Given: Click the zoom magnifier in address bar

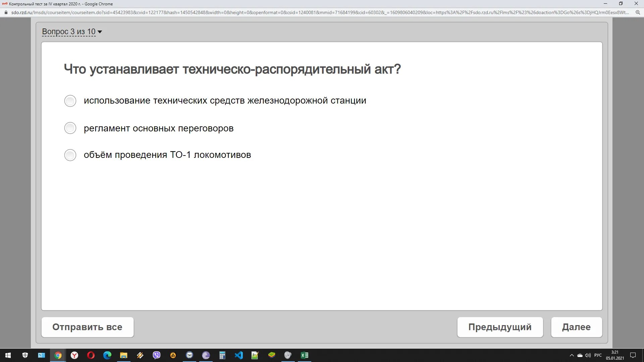Looking at the screenshot, I should pyautogui.click(x=638, y=12).
